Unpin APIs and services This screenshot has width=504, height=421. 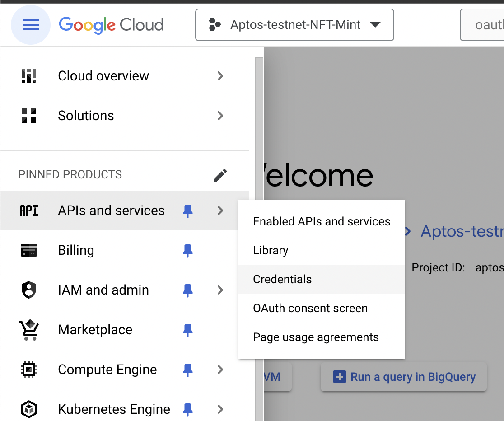pyautogui.click(x=188, y=210)
